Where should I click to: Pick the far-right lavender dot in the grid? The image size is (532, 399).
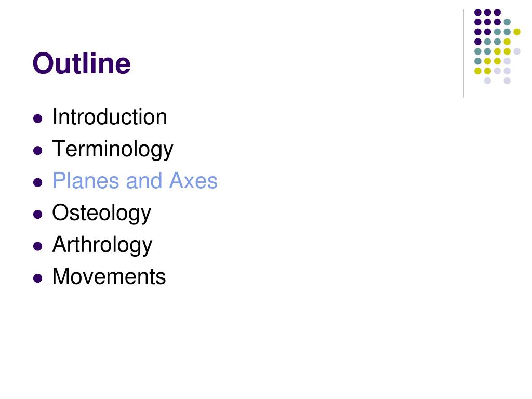[x=517, y=51]
